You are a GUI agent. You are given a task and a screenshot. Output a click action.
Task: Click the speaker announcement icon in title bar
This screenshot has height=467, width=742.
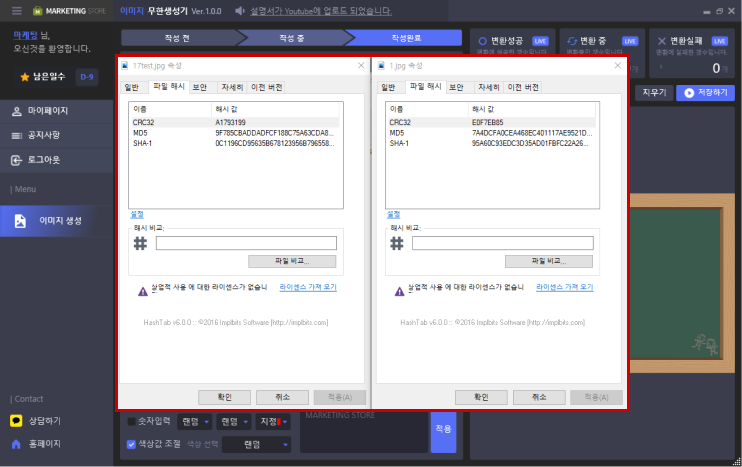click(240, 11)
